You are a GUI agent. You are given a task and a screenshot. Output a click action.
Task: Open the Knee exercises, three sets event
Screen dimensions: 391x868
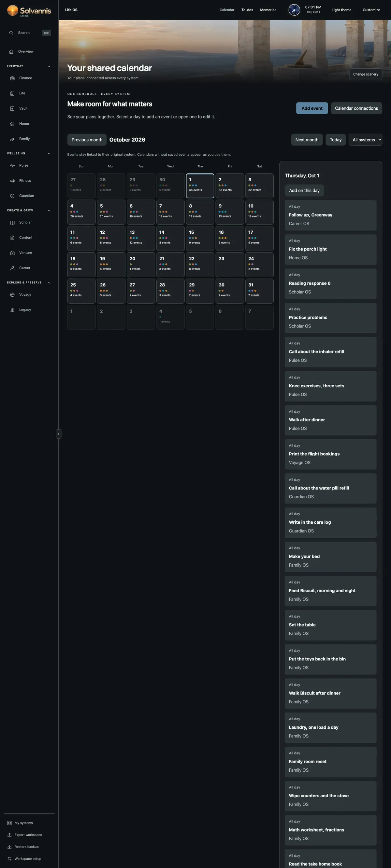click(x=331, y=386)
